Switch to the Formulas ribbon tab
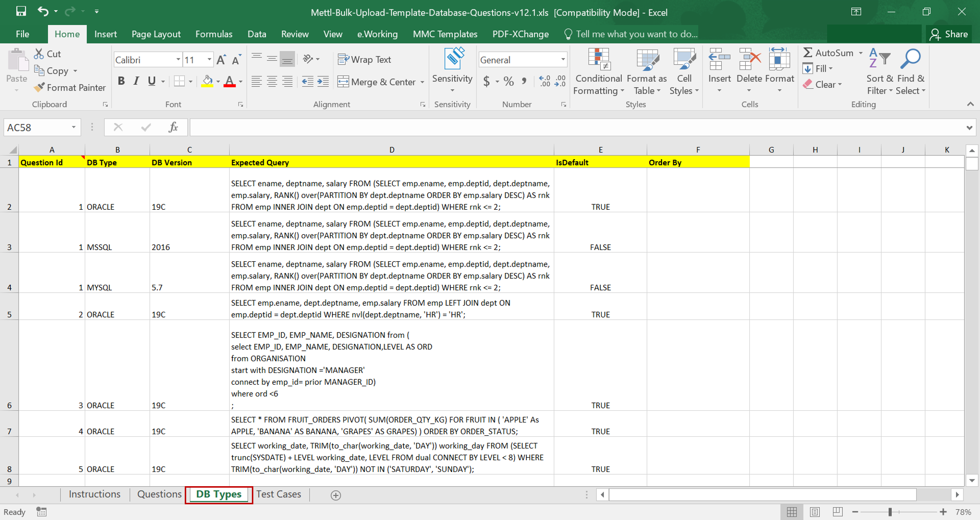980x520 pixels. coord(214,34)
